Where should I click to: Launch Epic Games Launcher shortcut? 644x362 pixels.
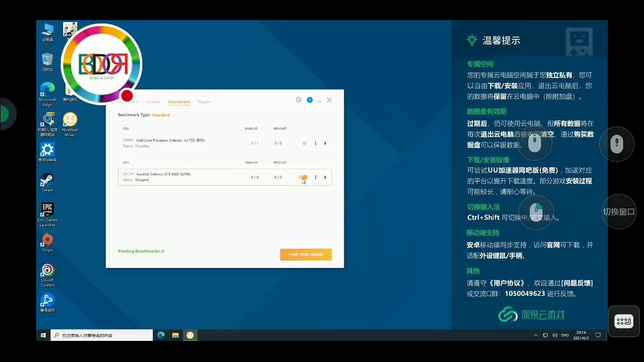pyautogui.click(x=47, y=215)
